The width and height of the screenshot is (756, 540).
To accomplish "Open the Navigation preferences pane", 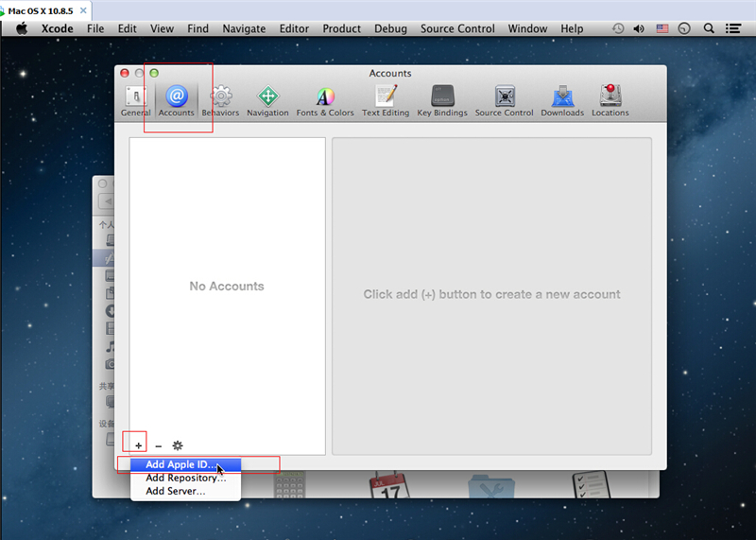I will tap(267, 101).
